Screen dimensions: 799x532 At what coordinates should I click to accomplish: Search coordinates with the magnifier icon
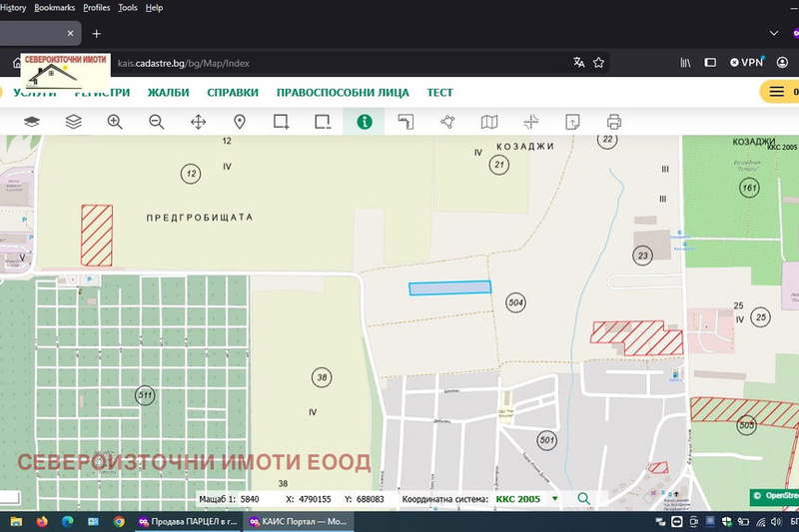coord(584,499)
